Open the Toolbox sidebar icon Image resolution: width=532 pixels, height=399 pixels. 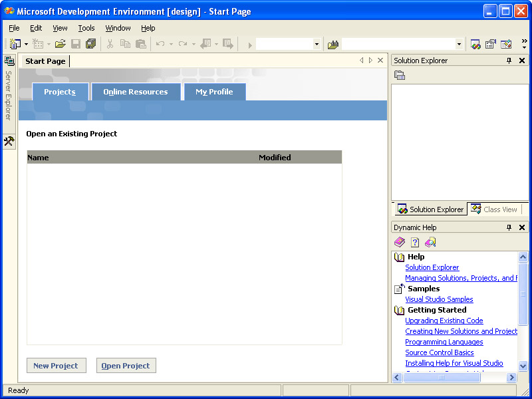(x=9, y=141)
